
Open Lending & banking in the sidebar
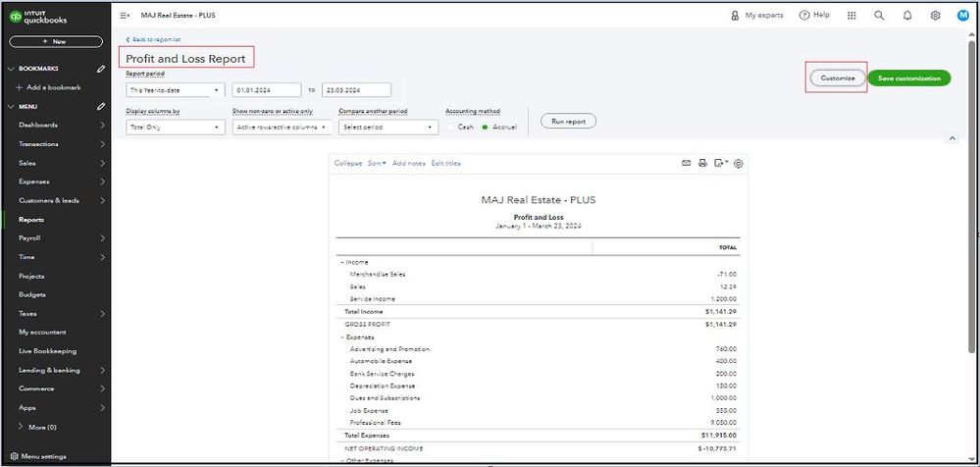[x=49, y=370]
